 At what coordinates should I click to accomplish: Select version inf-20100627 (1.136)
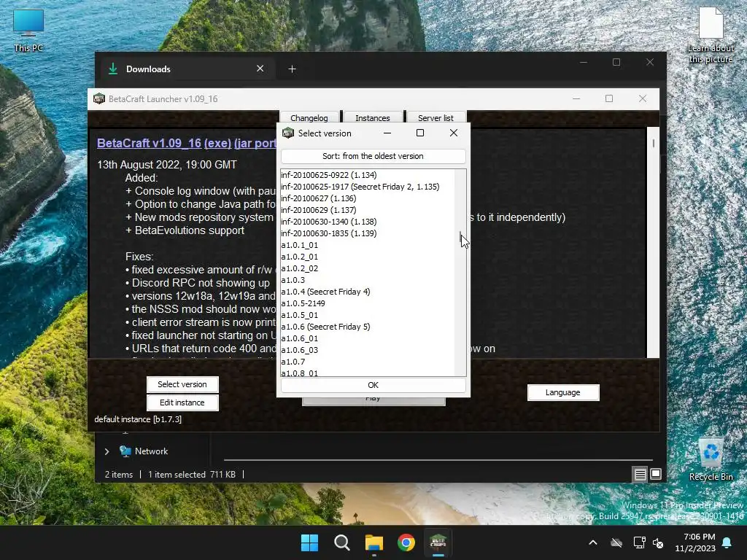pos(368,198)
